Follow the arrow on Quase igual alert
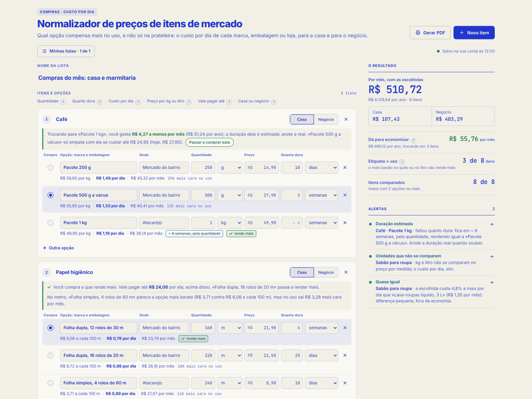This screenshot has height=399, width=532. click(x=491, y=282)
